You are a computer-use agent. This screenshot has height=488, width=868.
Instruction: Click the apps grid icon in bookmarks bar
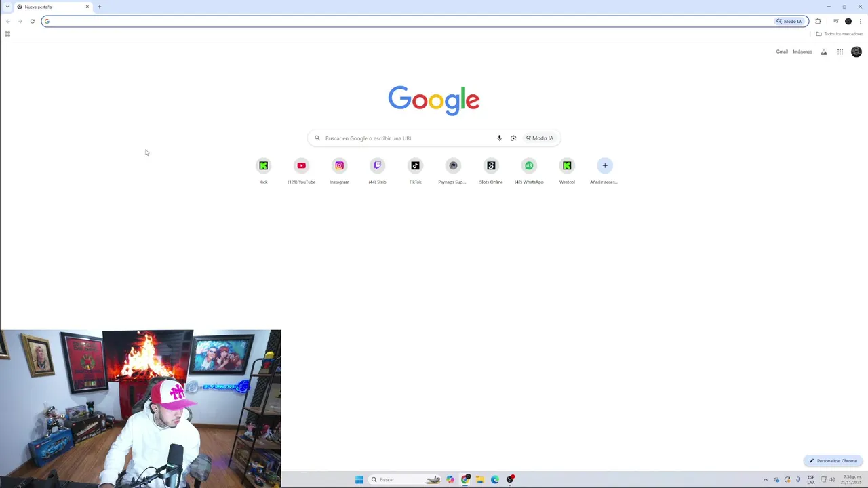(7, 34)
